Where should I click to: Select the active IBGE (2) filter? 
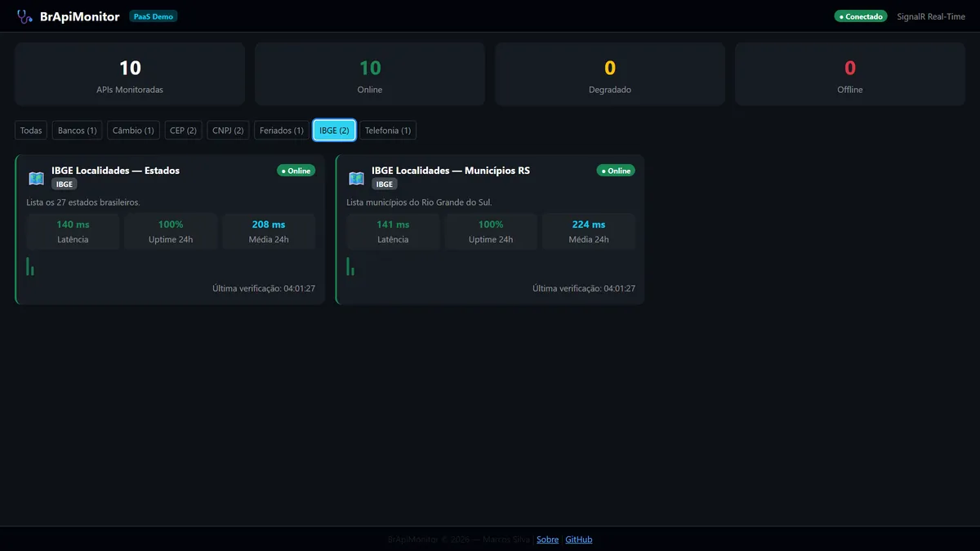pyautogui.click(x=334, y=131)
